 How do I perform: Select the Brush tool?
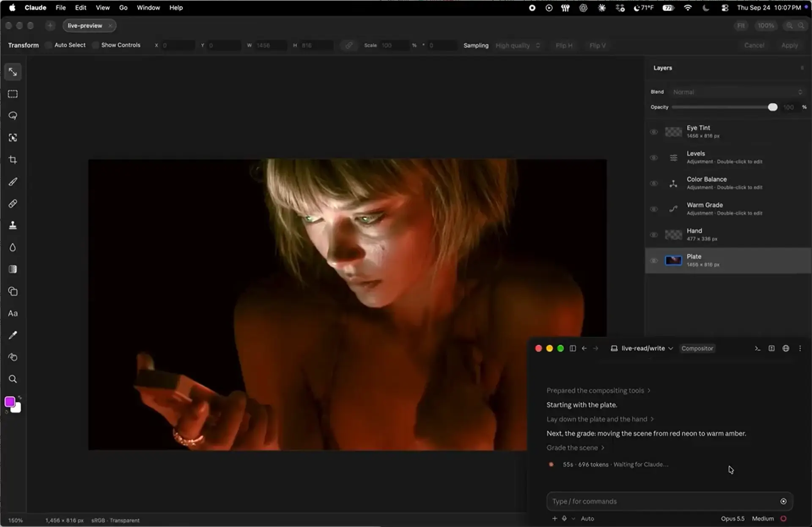coord(13,182)
